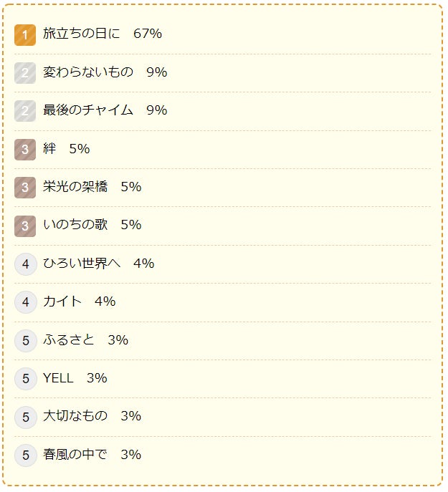Click the YELL song title
The width and height of the screenshot is (448, 492).
(x=58, y=378)
